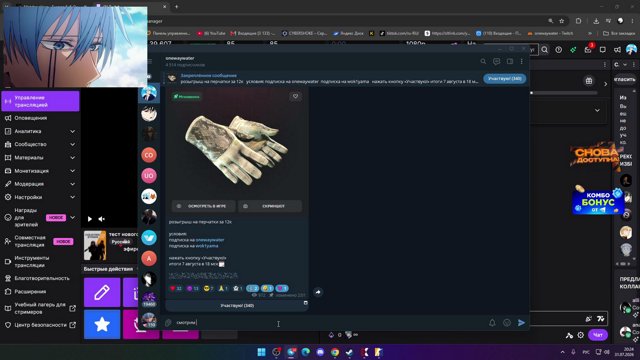The width and height of the screenshot is (640, 360).
Task: Toggle the red heart reaction
Action: (176, 288)
